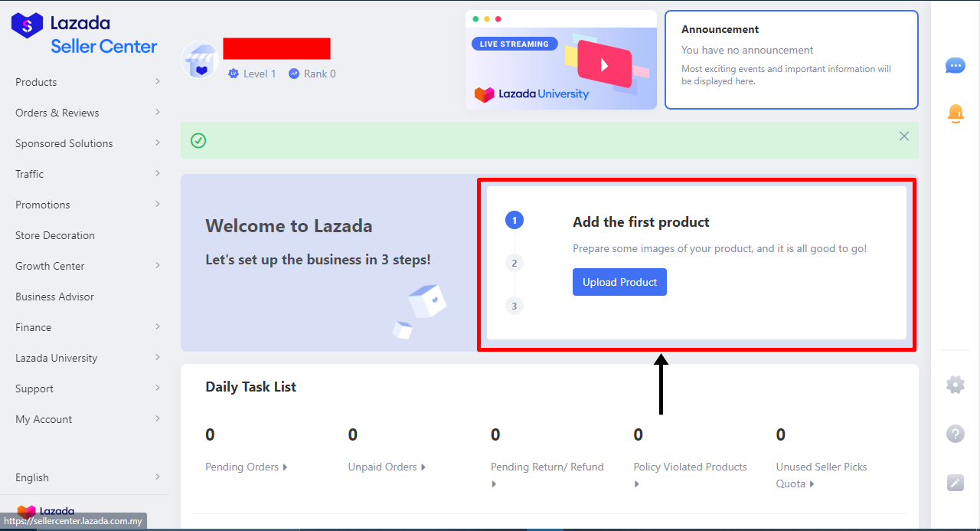Open Lazada University in the sidebar
Image resolution: width=980 pixels, height=531 pixels.
click(x=57, y=358)
